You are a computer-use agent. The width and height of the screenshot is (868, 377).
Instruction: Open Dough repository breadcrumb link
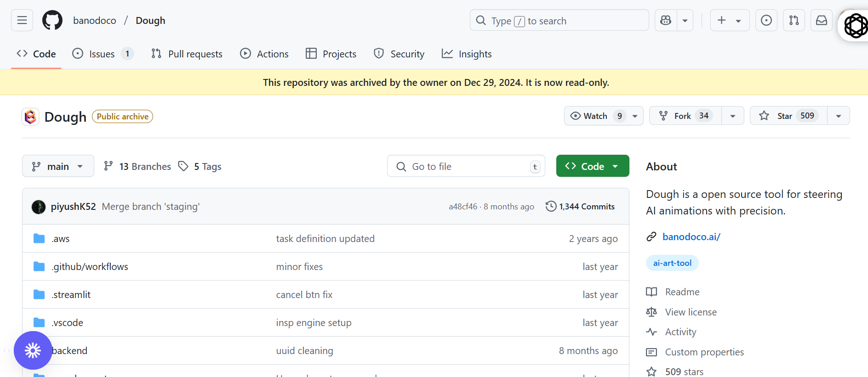point(150,21)
